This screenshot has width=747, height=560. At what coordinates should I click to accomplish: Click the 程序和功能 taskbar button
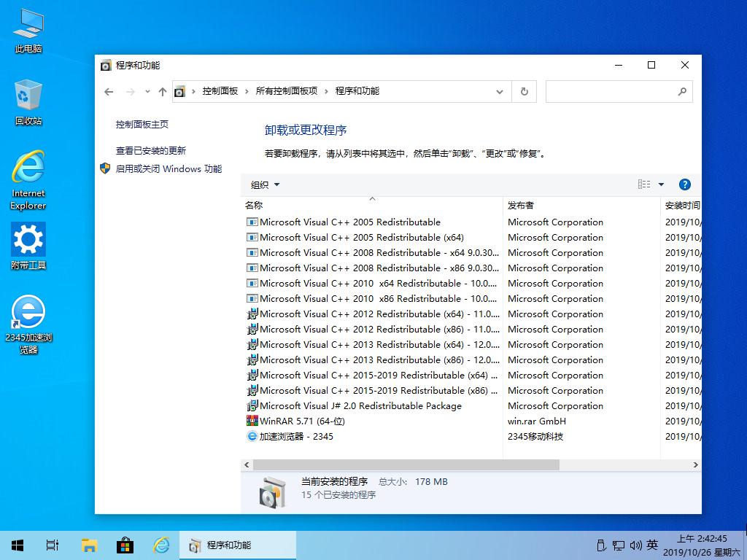point(238,545)
